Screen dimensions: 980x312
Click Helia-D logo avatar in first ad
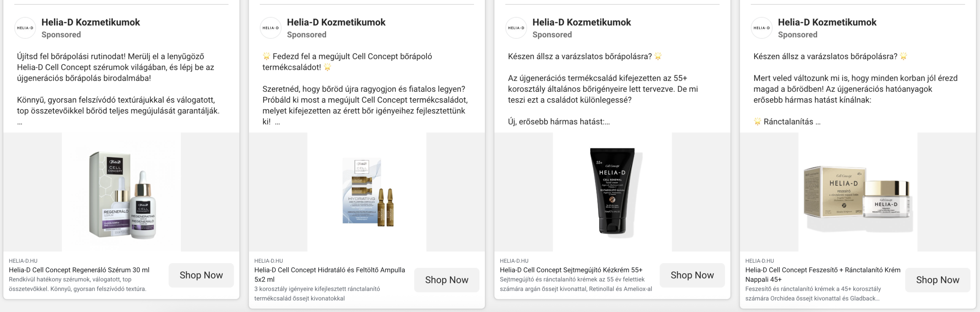(x=25, y=28)
